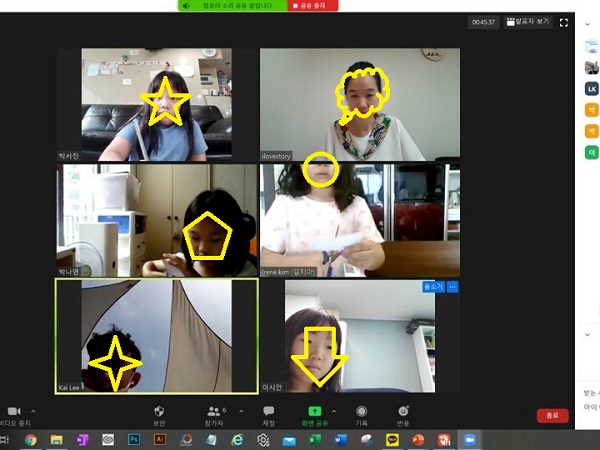Click the green computer sound sharing indicator
Image resolution: width=600 pixels, height=450 pixels.
pos(233,6)
